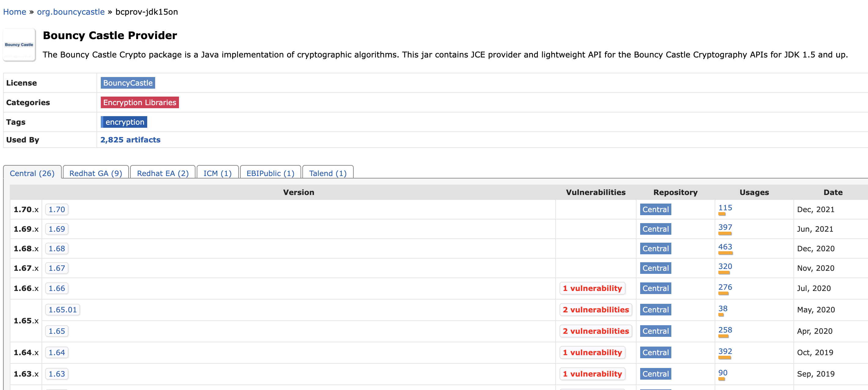Screen dimensions: 868x390
Task: Open version 1.70
Action: click(57, 209)
